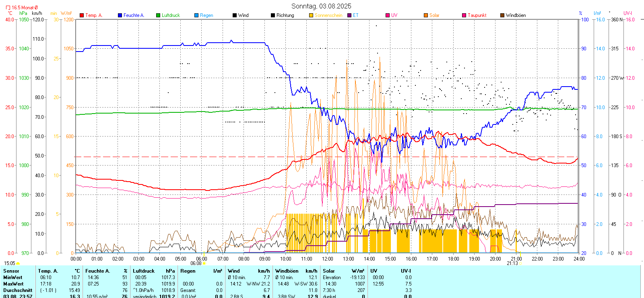The height and width of the screenshot is (298, 644).
Task: Click the orange Solar legend square
Action: pyautogui.click(x=426, y=15)
